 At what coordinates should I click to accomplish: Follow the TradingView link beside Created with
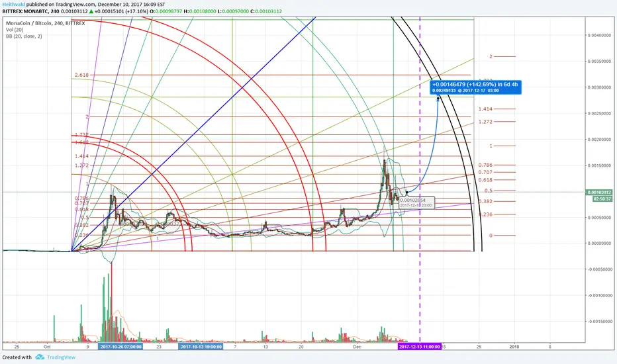tap(61, 357)
